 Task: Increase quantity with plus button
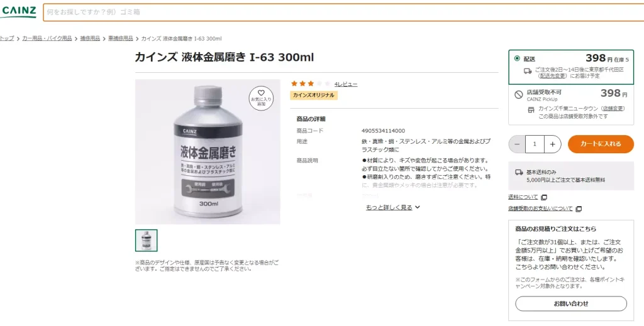(x=552, y=144)
